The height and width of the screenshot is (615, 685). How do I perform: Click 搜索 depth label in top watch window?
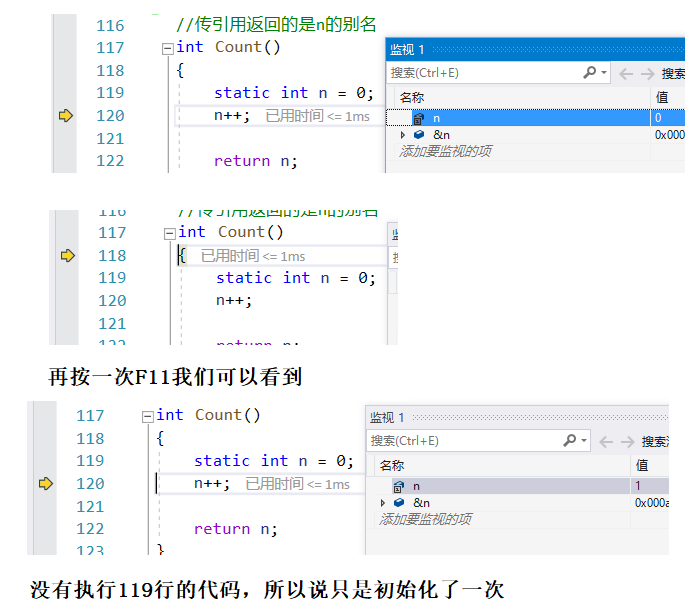(673, 73)
